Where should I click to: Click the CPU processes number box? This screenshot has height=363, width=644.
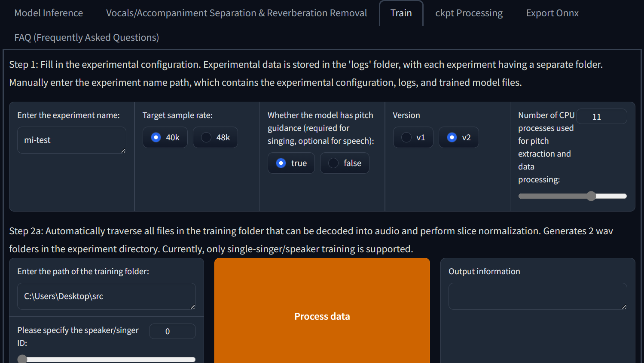(x=601, y=116)
